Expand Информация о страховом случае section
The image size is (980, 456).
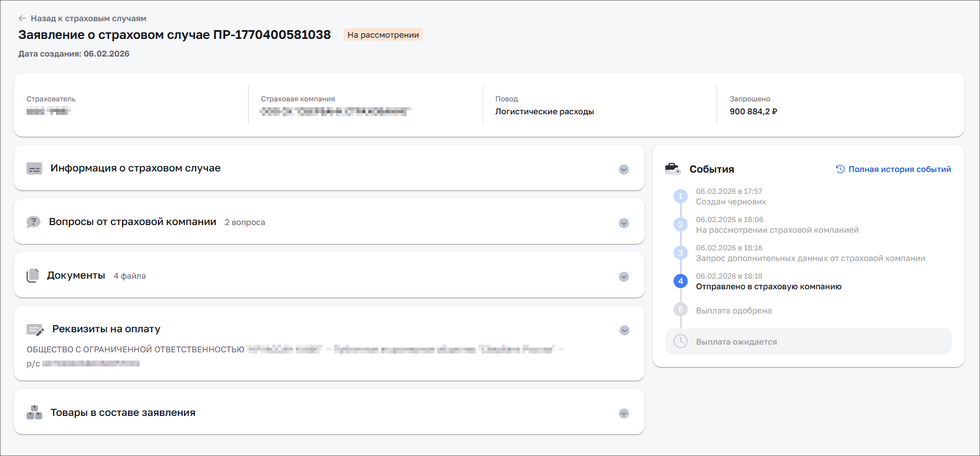click(x=623, y=170)
